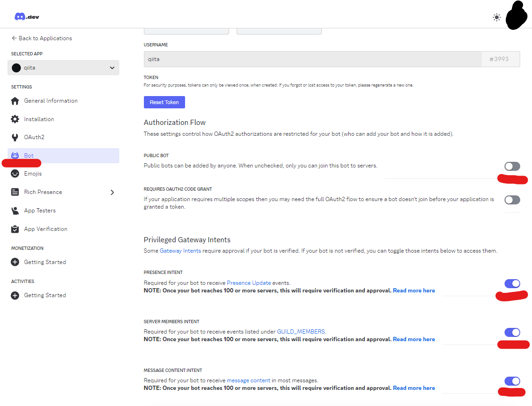
Task: Open the Gateway Intents link
Action: (180, 251)
